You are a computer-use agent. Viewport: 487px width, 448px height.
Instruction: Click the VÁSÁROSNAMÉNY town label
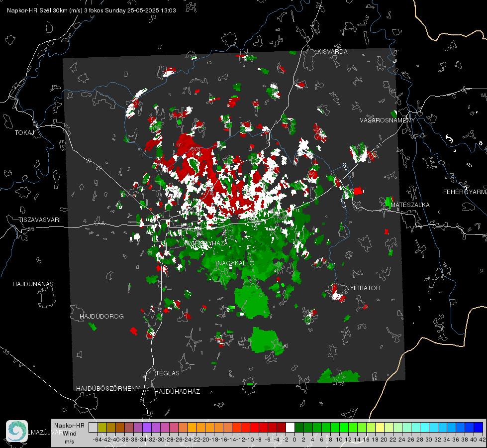(388, 120)
